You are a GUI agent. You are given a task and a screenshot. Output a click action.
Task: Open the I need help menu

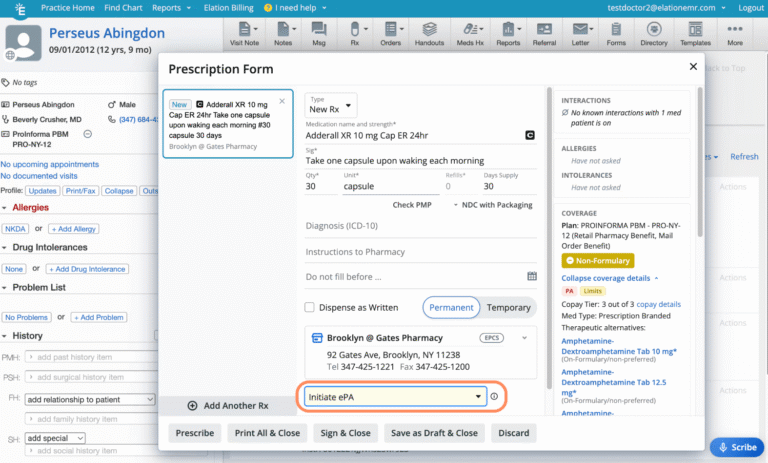coord(295,8)
